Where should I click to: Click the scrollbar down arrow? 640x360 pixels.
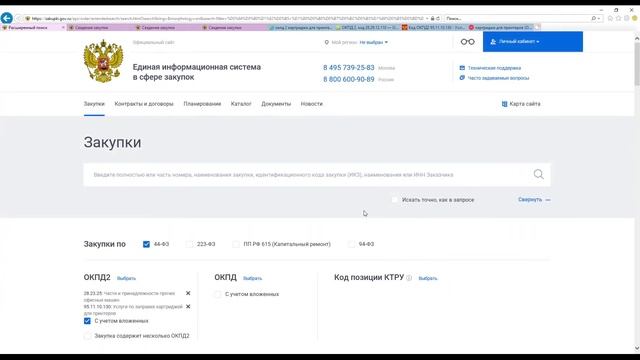coord(637,348)
